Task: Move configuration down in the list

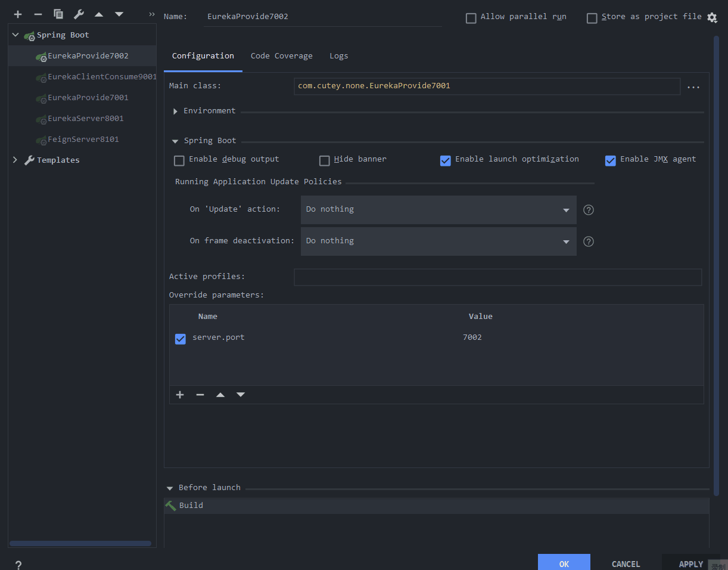Action: tap(119, 14)
